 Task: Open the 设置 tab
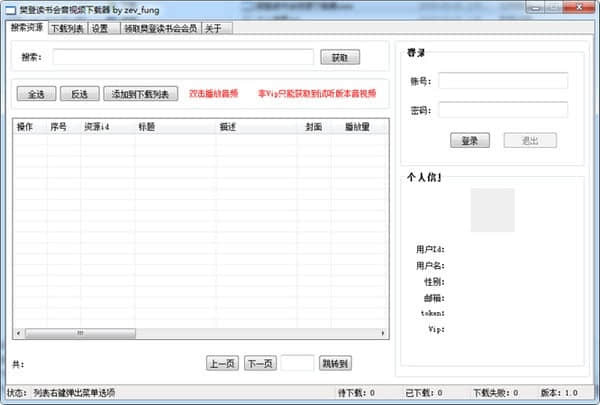coord(104,29)
